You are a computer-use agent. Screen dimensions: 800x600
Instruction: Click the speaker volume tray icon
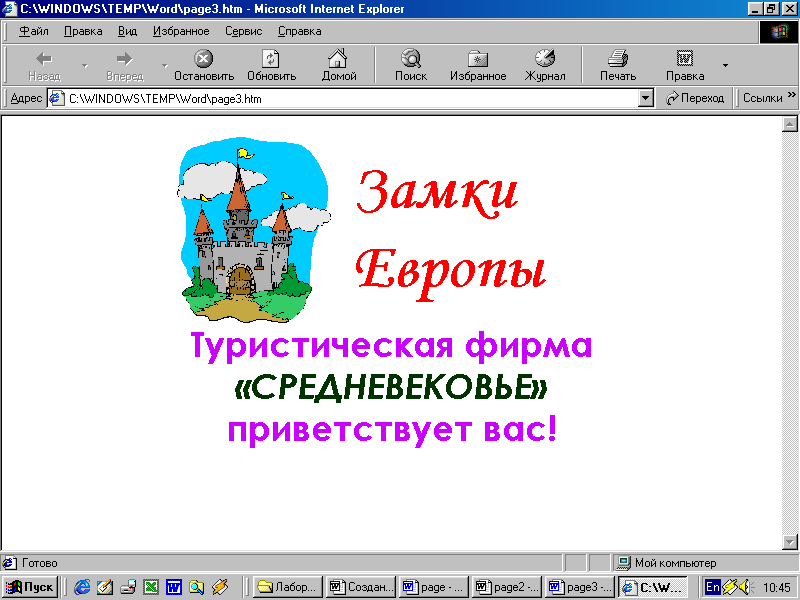point(746,587)
